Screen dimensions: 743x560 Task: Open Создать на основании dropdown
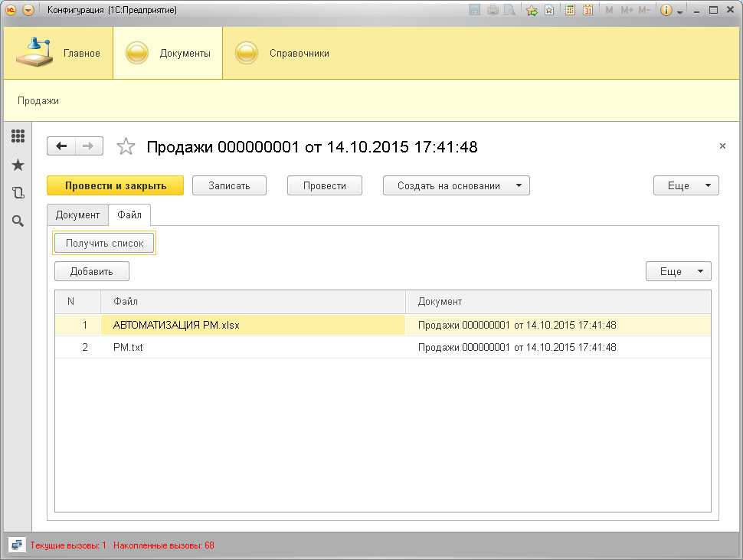pos(457,185)
